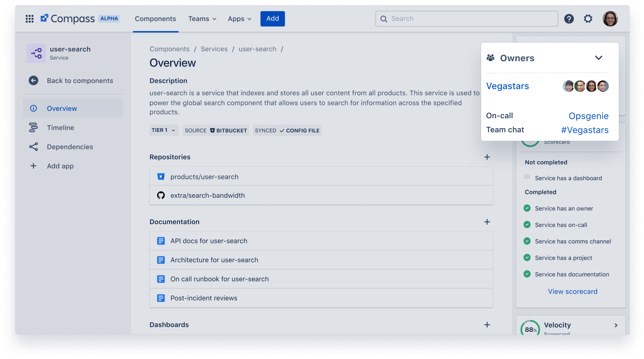
Task: Collapse the Owners panel
Action: click(x=599, y=58)
